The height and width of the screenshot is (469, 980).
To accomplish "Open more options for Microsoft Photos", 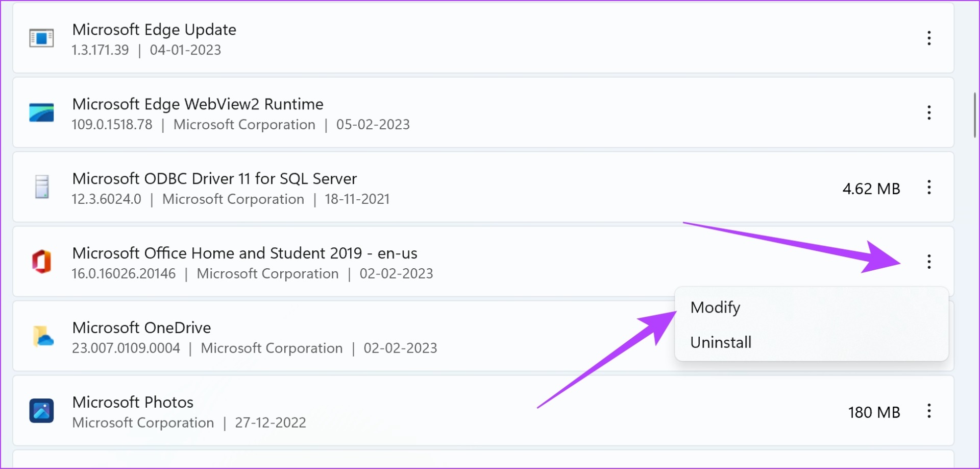I will click(929, 411).
